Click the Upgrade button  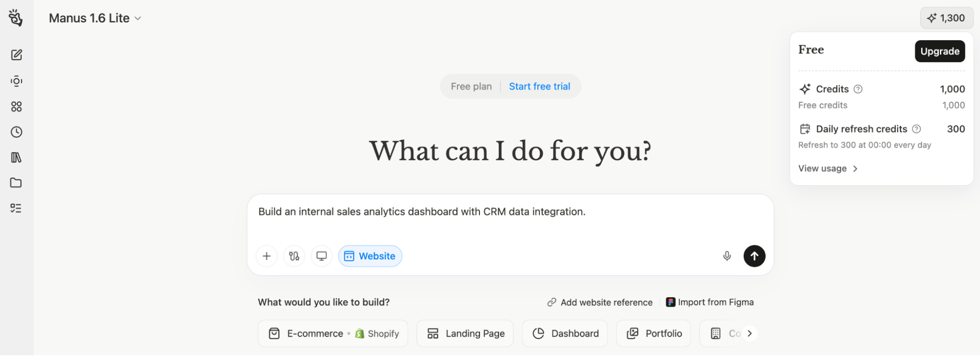pos(940,51)
